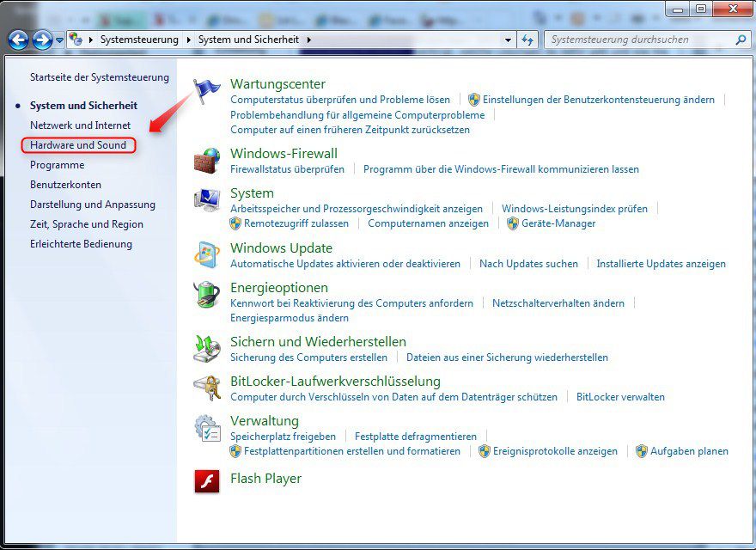The image size is (756, 550).
Task: Click Nach Updates suchen
Action: [x=527, y=264]
